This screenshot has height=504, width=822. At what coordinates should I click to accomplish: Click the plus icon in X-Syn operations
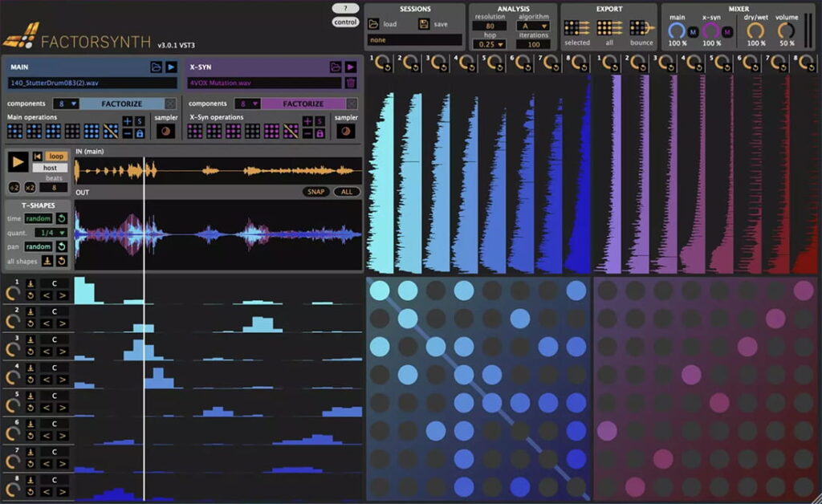pos(307,121)
